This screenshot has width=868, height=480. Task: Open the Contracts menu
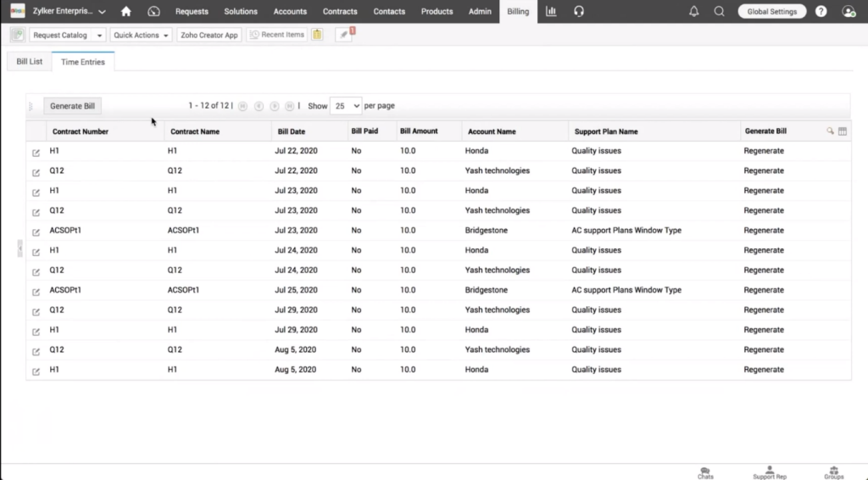[x=340, y=12]
